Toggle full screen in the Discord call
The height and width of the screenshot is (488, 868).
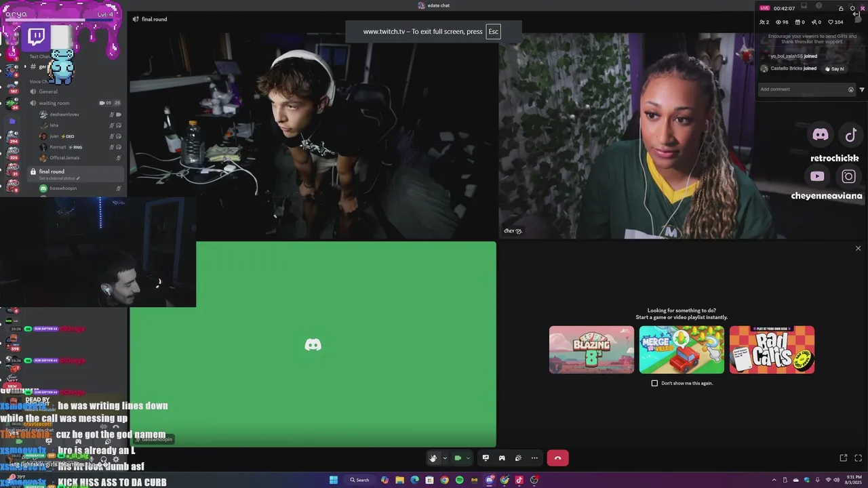pos(858,458)
